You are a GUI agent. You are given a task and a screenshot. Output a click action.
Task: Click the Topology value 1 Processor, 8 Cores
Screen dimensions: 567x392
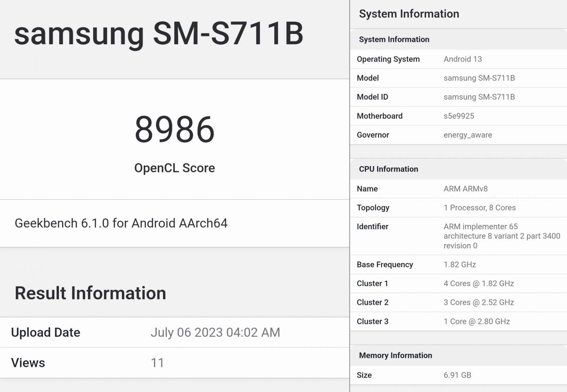(x=479, y=208)
